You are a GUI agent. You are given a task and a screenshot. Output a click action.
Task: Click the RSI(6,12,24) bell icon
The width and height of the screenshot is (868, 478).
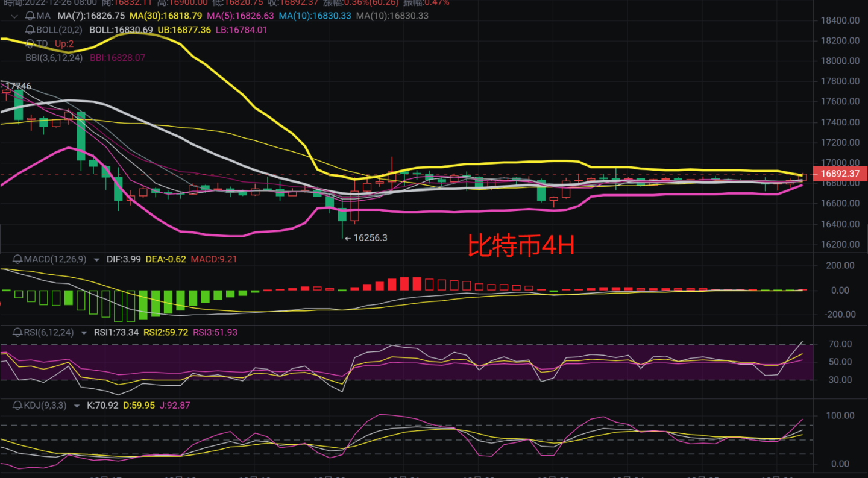[17, 332]
